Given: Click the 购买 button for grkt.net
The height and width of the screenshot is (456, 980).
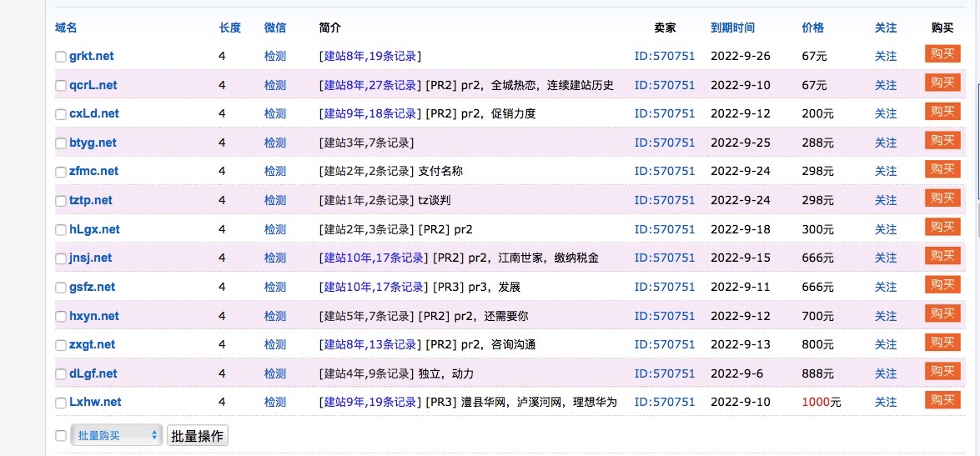Looking at the screenshot, I should (x=942, y=53).
